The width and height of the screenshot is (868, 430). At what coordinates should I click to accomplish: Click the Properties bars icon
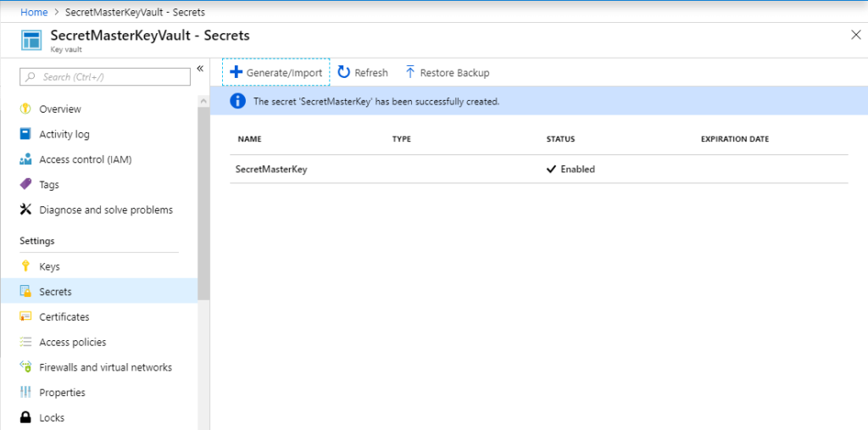(25, 393)
